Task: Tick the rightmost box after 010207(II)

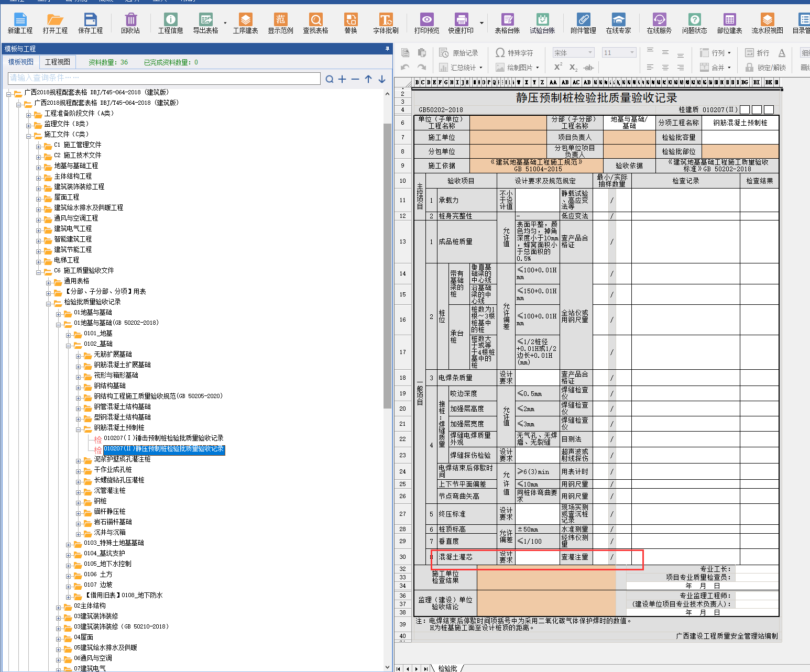Action: coord(769,109)
